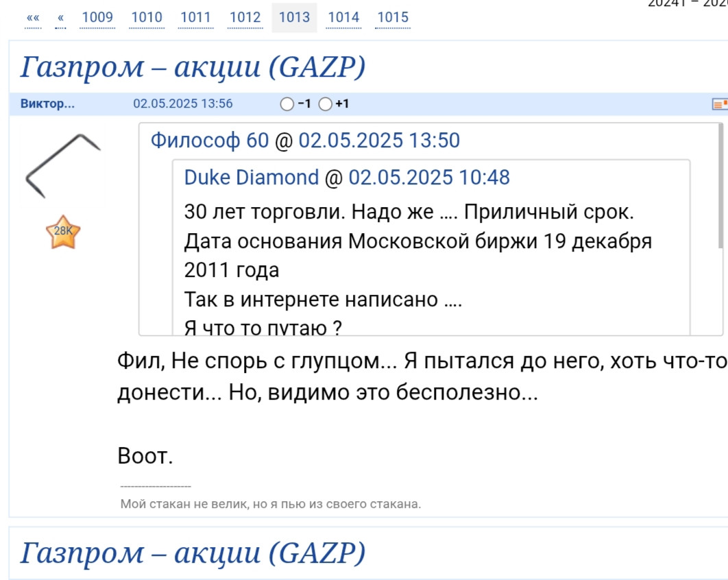Click the 28K star reputation badge
Viewport: 728px width, 580px height.
coord(63,232)
